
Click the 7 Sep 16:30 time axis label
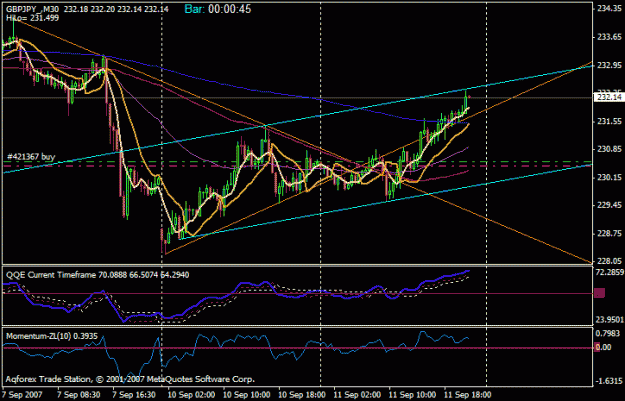pyautogui.click(x=134, y=395)
